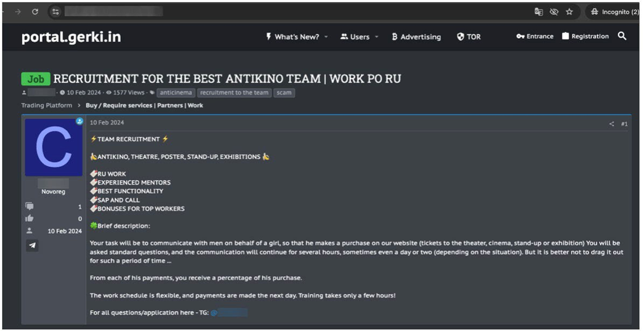This screenshot has height=334, width=644.
Task: Open site settings icon in address bar
Action: click(x=56, y=12)
